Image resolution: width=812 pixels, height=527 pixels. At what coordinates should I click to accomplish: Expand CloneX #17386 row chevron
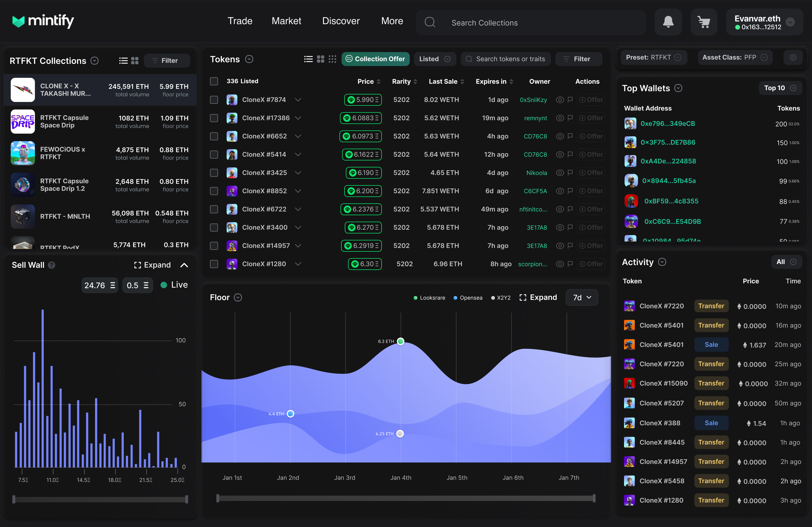(298, 118)
